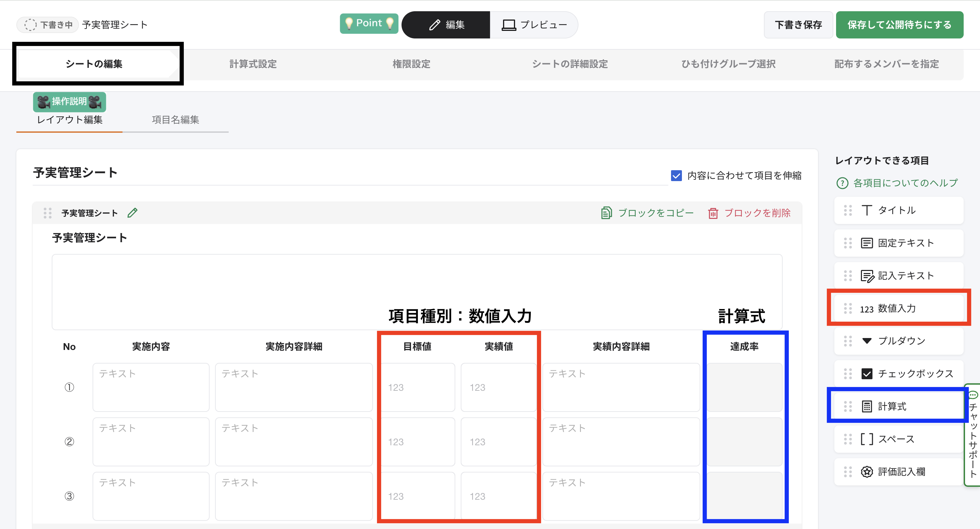Click 保存して公開待ちにする button
The height and width of the screenshot is (529, 980).
point(899,25)
